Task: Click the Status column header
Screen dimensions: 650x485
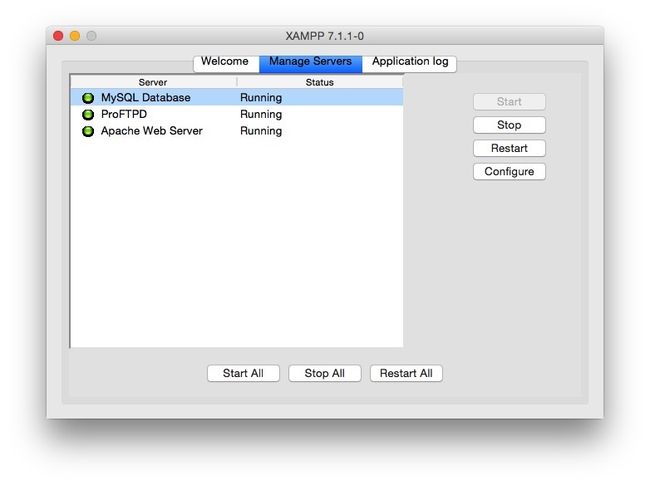Action: point(320,82)
